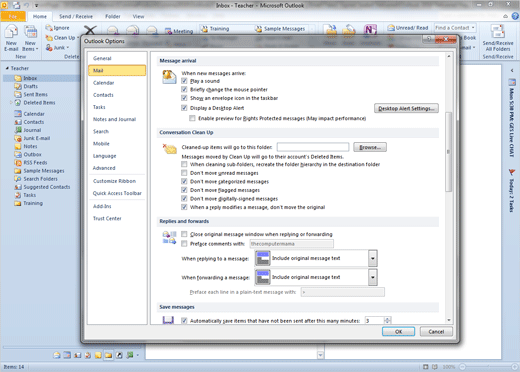Uncheck Display a Desktop Alert
Screen dimensions: 520x372
click(184, 108)
